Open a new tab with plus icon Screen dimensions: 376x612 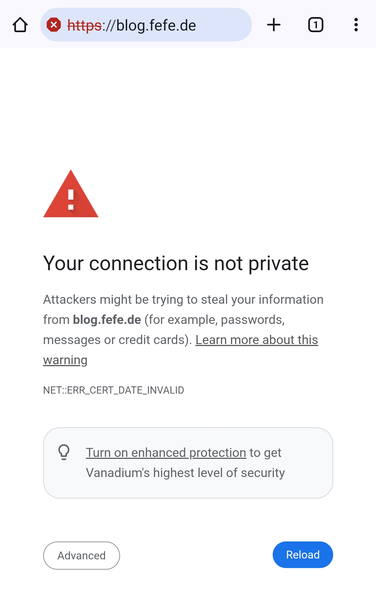pyautogui.click(x=274, y=25)
